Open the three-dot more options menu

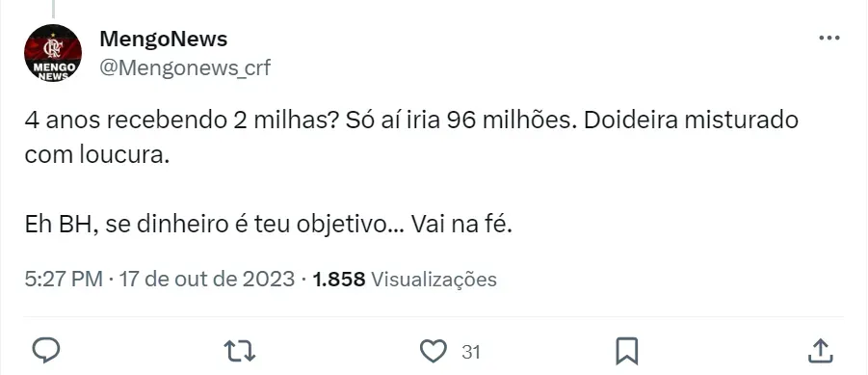(x=829, y=39)
